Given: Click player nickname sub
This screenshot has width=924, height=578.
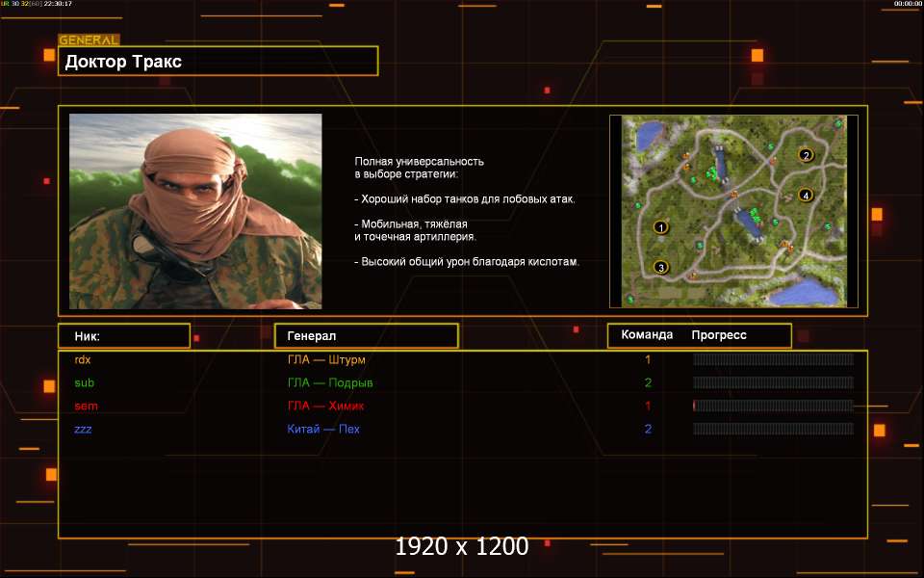Looking at the screenshot, I should click(x=85, y=382).
